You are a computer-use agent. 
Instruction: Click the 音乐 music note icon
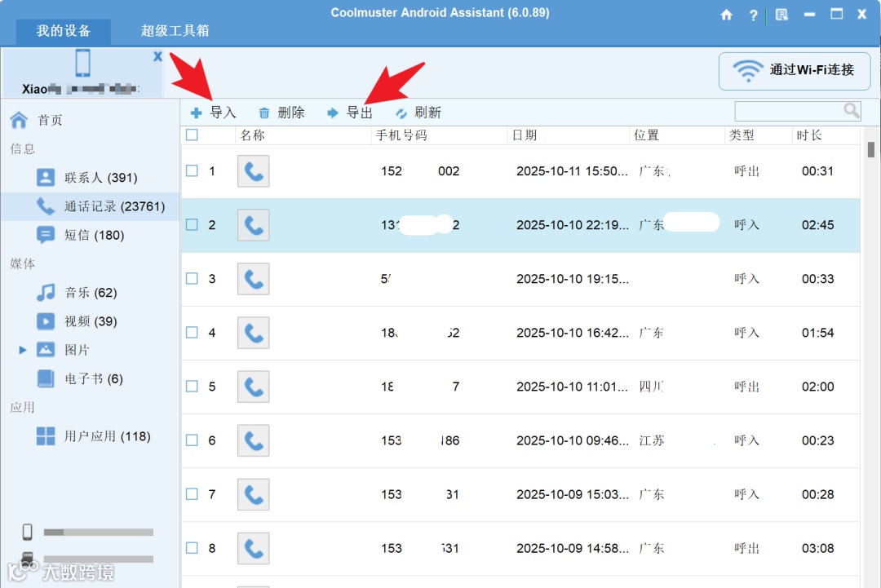46,292
